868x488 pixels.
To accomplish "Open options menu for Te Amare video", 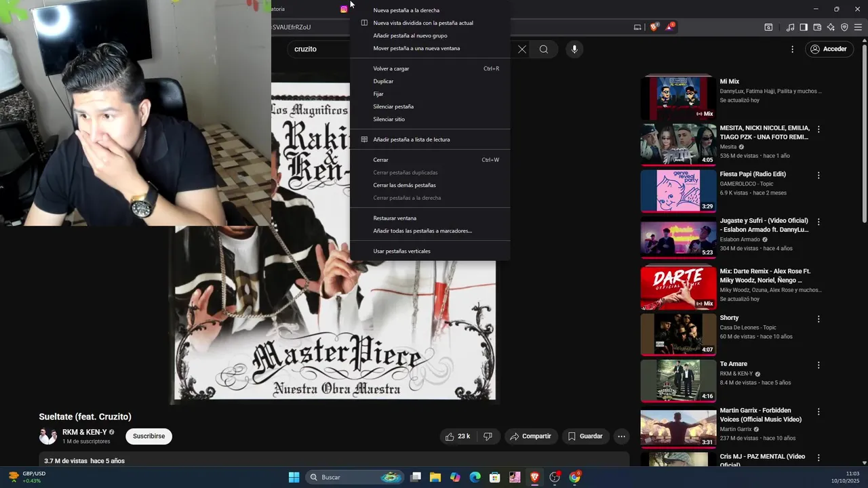I will pos(818,365).
